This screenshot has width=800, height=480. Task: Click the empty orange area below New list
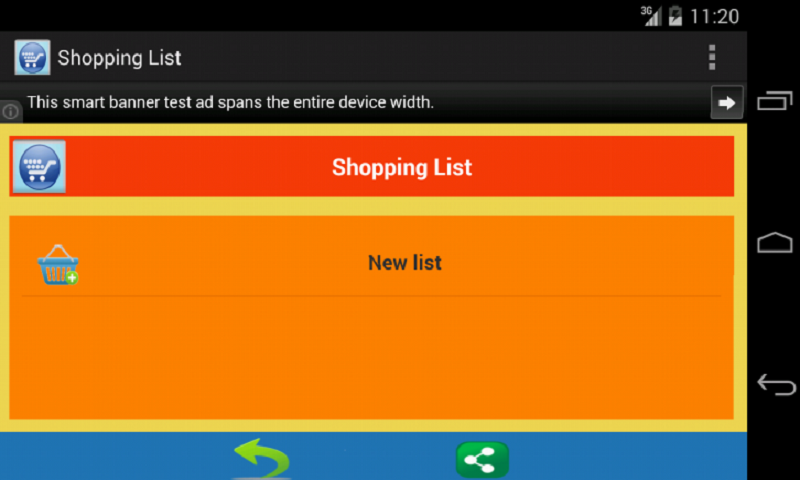[x=371, y=358]
